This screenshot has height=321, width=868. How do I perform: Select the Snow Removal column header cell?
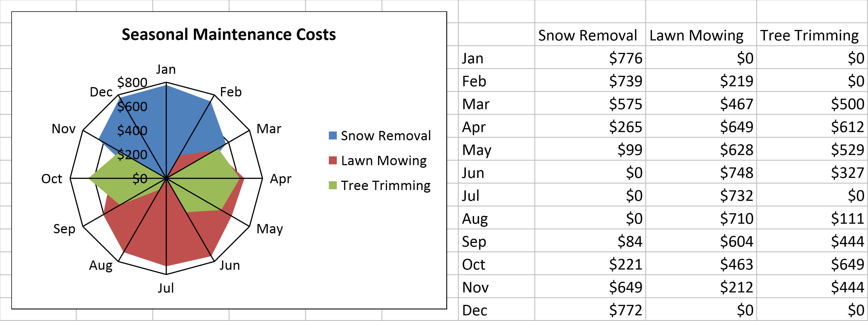tap(589, 35)
